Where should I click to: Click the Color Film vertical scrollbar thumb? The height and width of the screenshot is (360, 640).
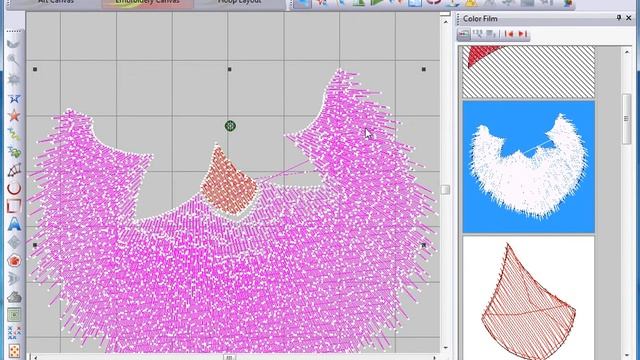[627, 119]
